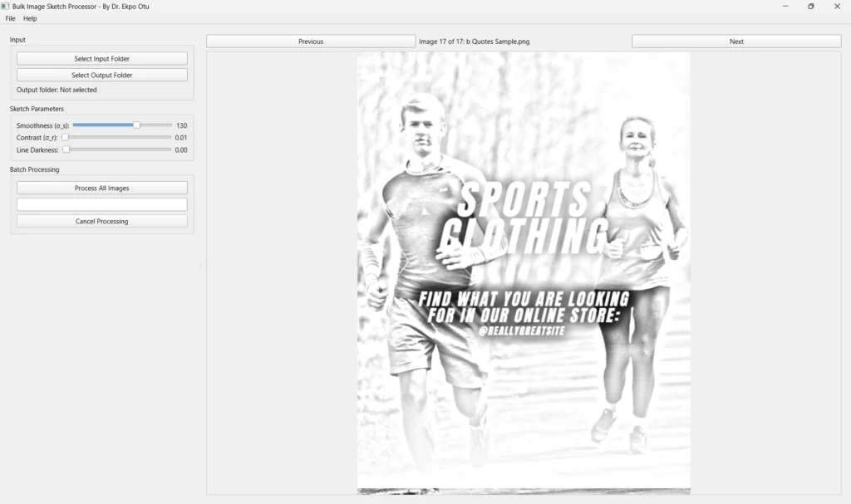
Task: Click Select Input Folder button
Action: (101, 59)
